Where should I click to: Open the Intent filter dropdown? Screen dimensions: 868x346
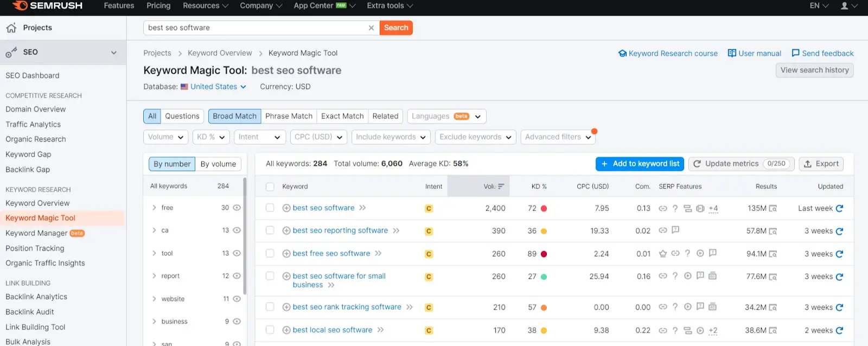[260, 137]
